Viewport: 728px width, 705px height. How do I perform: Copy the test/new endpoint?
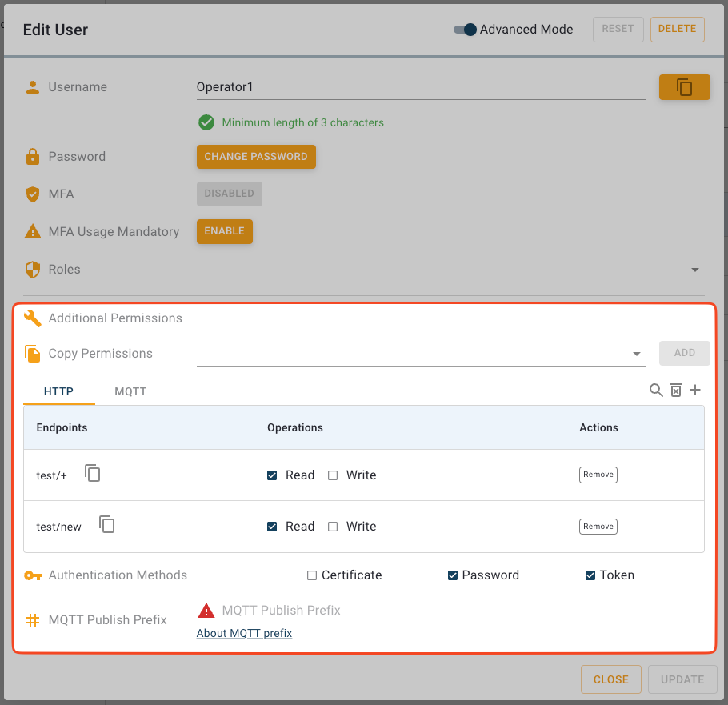107,525
